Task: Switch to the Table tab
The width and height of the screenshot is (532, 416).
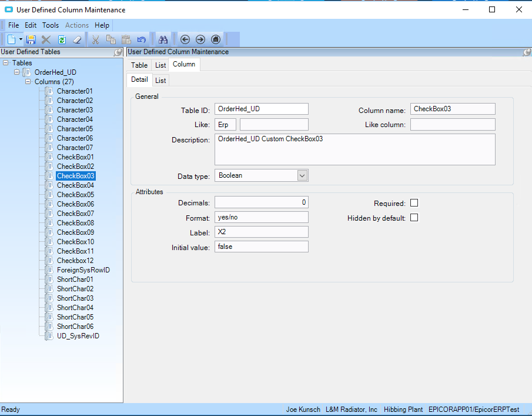Action: pos(139,65)
